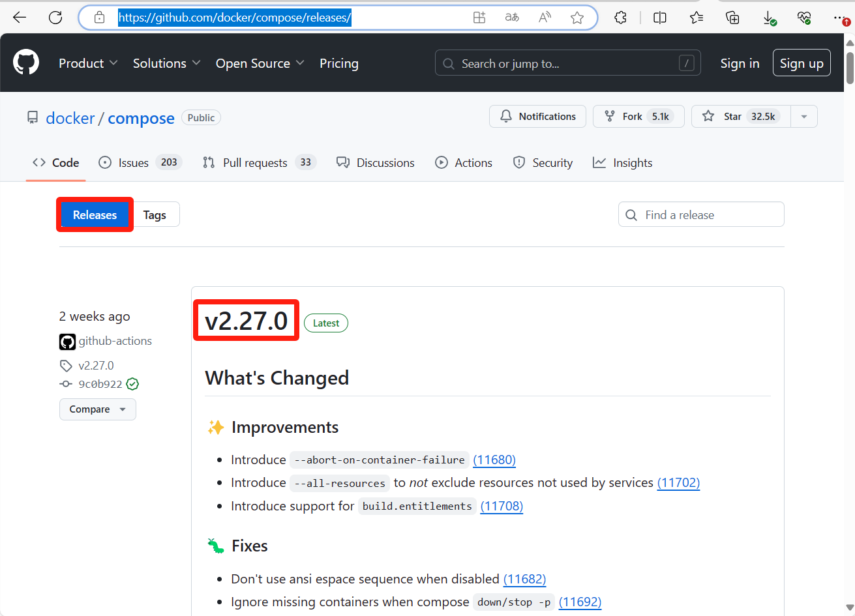Click the Notifications button
This screenshot has width=855, height=616.
point(537,117)
